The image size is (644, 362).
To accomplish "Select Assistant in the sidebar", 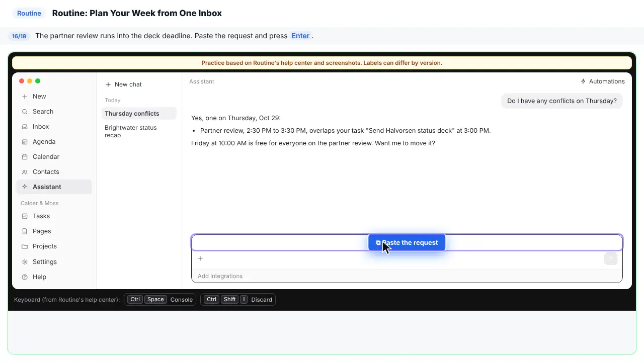I will pyautogui.click(x=54, y=187).
